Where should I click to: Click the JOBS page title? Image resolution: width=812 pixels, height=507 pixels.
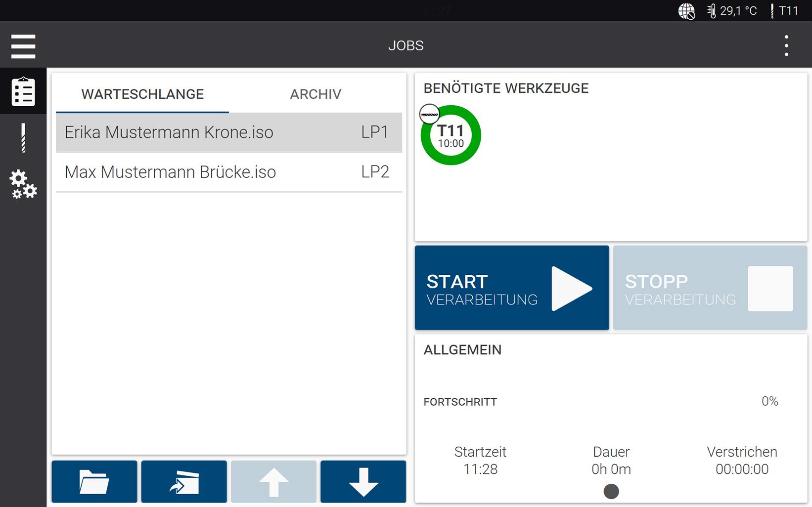(406, 45)
